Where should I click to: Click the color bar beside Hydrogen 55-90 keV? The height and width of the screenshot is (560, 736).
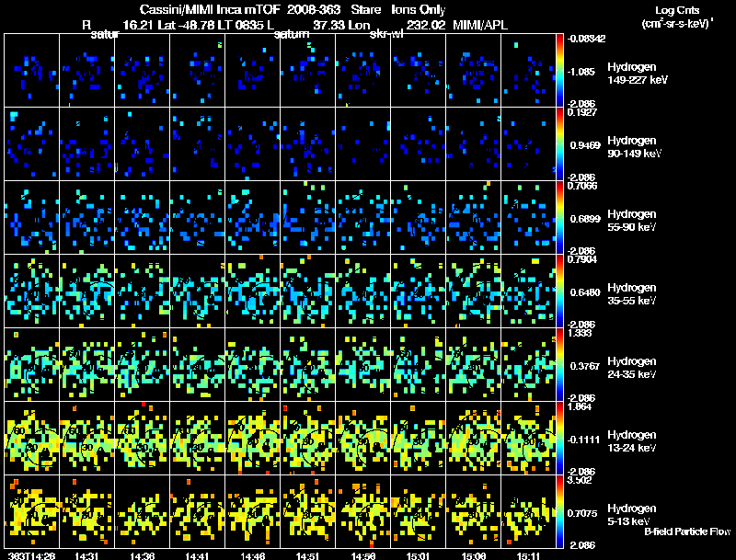coord(559,218)
